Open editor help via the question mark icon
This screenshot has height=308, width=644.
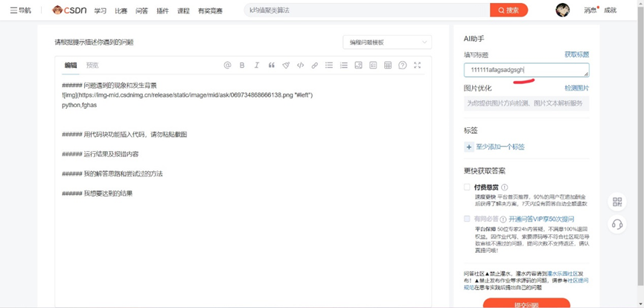coord(403,65)
